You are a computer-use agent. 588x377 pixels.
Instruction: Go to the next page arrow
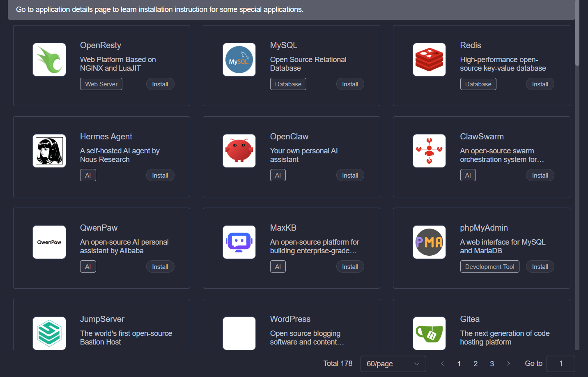(508, 363)
